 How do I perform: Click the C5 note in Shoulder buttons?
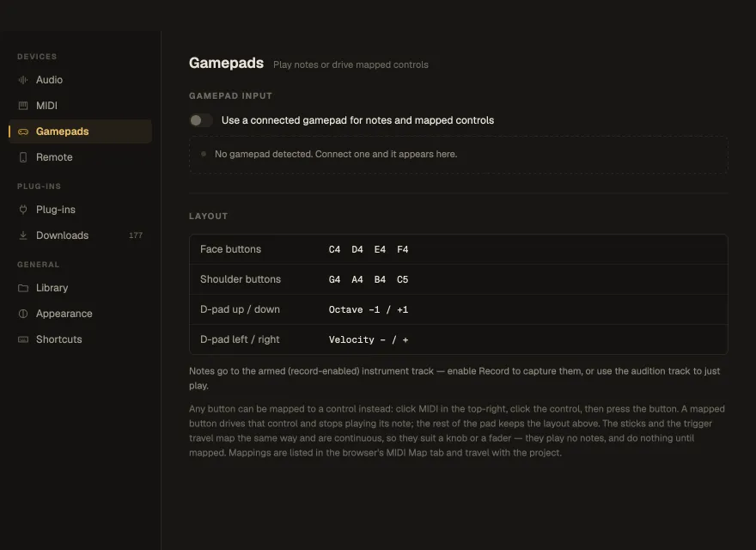point(402,279)
